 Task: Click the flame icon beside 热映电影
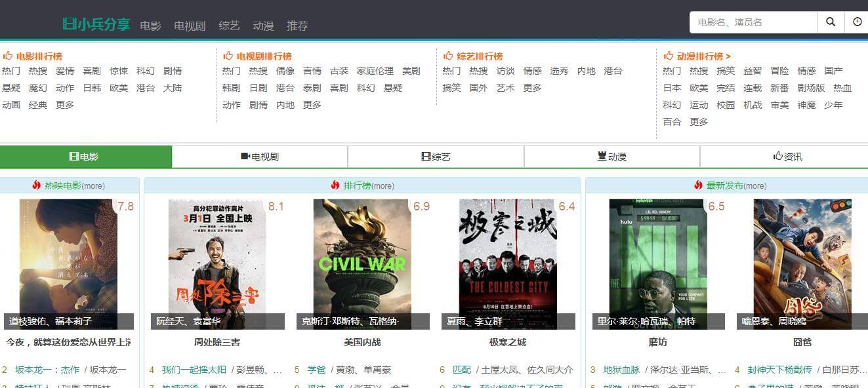click(37, 185)
